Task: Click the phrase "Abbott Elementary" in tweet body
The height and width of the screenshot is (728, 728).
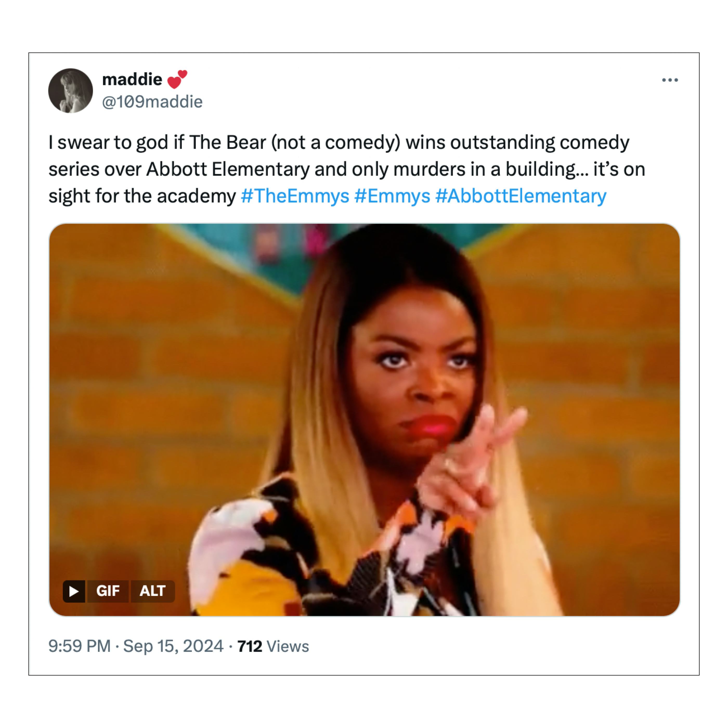Action: tap(227, 170)
